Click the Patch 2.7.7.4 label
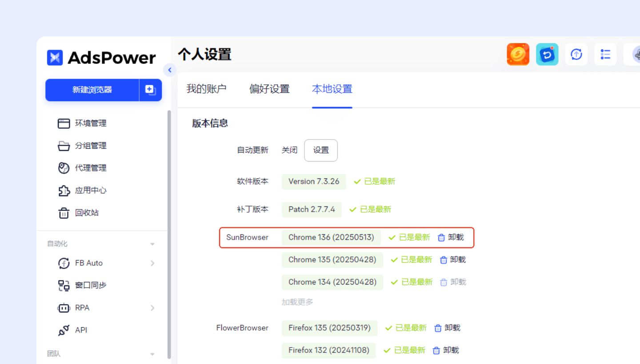 [312, 210]
